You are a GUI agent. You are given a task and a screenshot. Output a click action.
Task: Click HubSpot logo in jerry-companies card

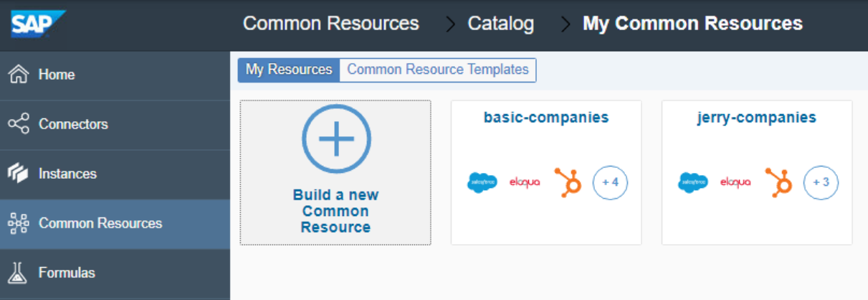click(x=778, y=182)
